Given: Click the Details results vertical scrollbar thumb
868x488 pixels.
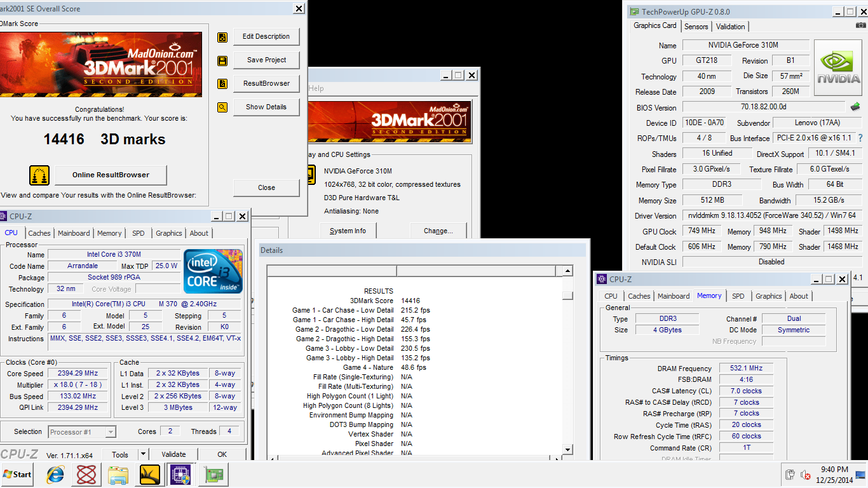Looking at the screenshot, I should click(x=568, y=295).
